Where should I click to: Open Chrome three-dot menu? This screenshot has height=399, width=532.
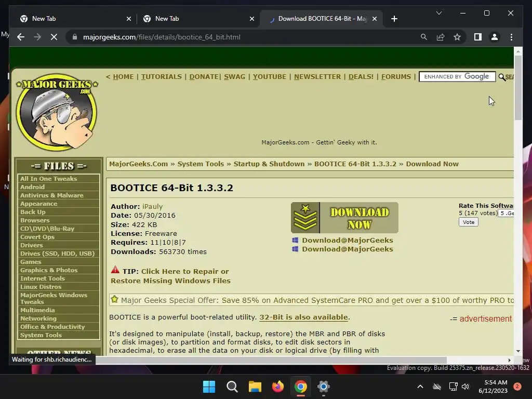click(x=511, y=37)
